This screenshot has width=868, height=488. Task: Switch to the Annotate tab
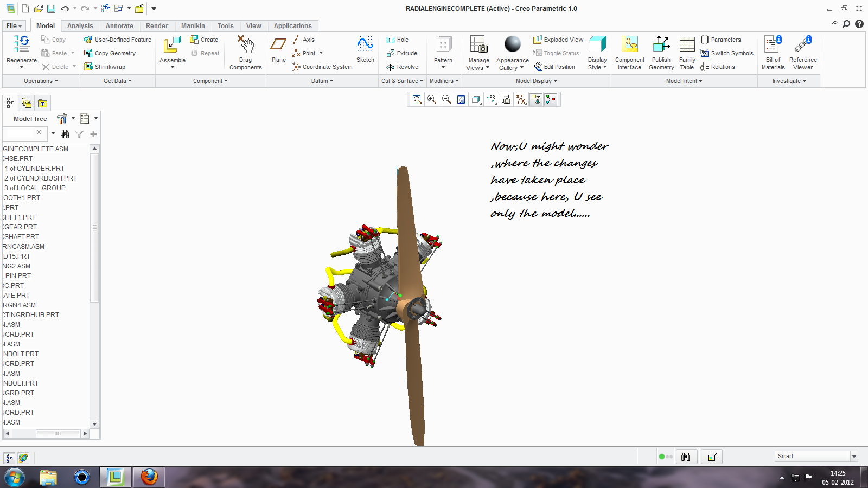pos(119,26)
